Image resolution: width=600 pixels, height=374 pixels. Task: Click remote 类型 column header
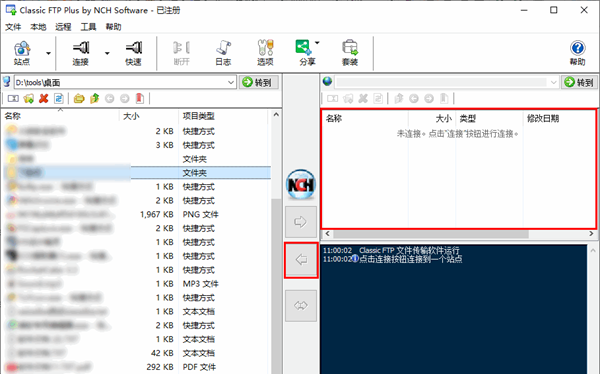(489, 119)
